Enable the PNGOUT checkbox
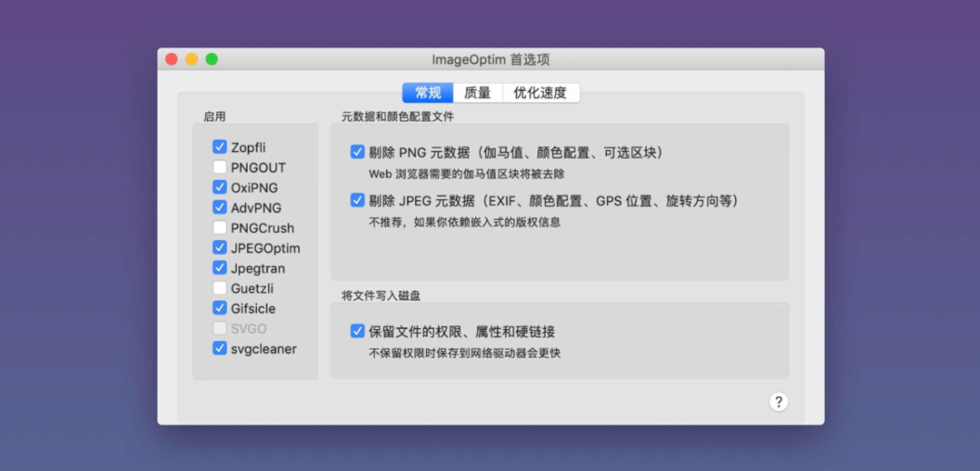Viewport: 980px width, 471px height. [220, 168]
